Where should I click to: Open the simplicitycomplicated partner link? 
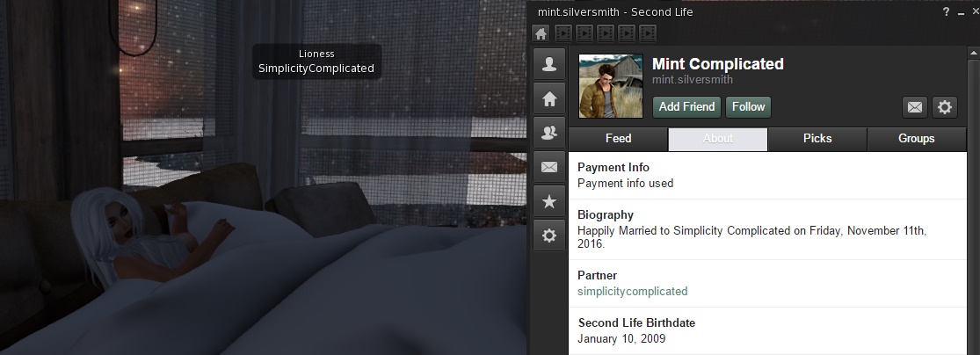pos(632,291)
